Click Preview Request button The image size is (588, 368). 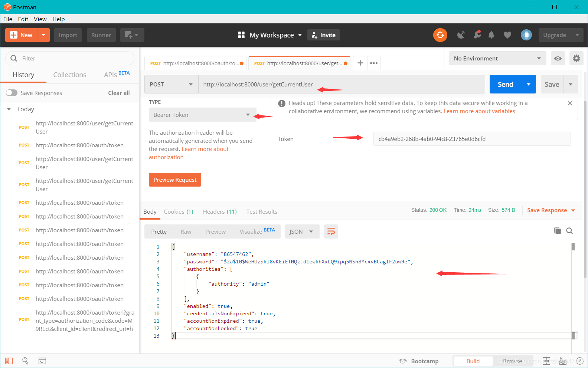click(175, 180)
